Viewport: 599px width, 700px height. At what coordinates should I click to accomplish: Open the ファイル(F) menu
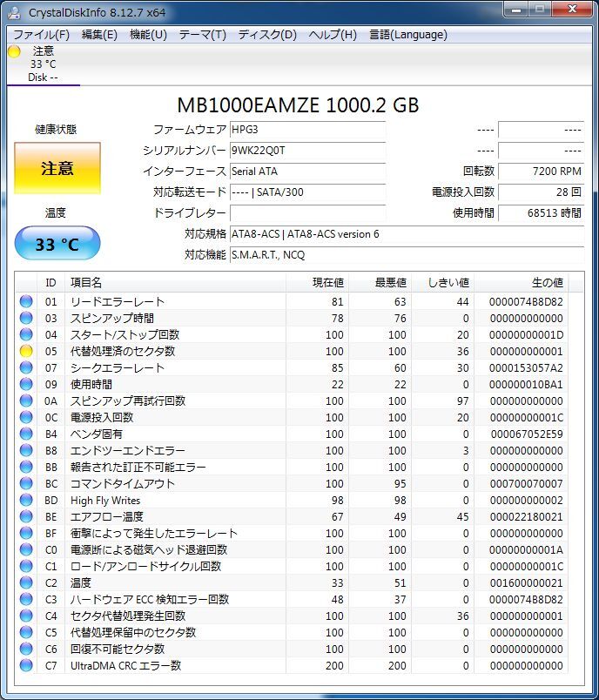[41, 35]
